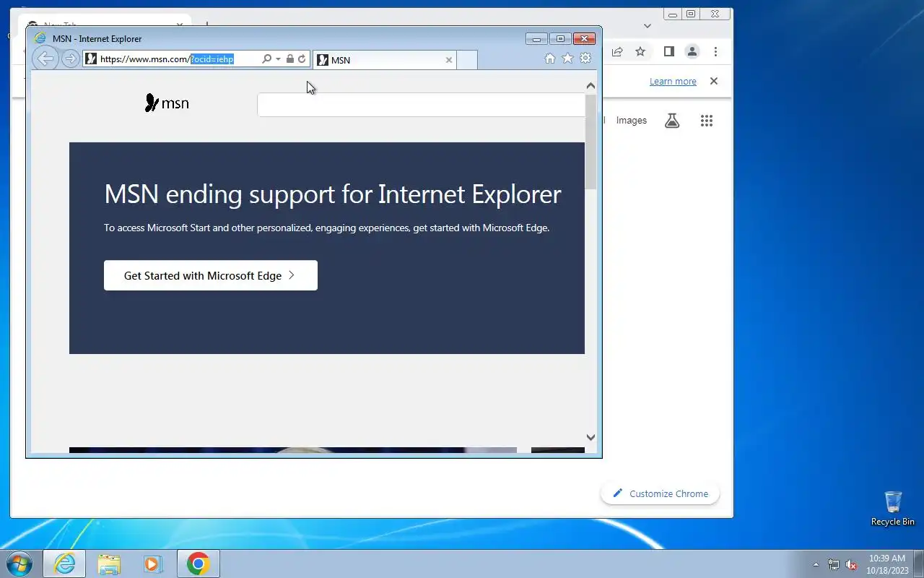Launch Windows Media Player from taskbar
Screen dimensions: 924x578
coord(153,564)
